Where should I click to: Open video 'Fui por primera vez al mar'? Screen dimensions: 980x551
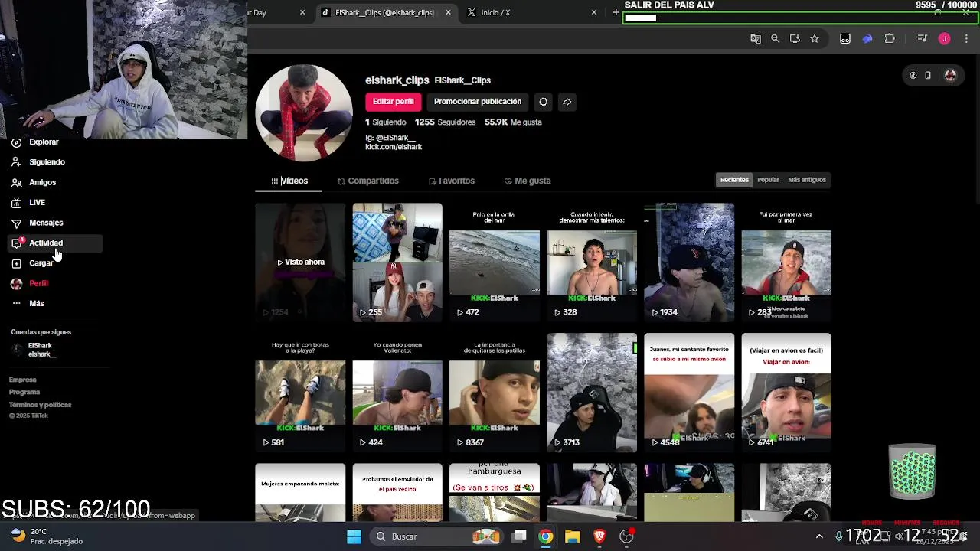(x=786, y=262)
